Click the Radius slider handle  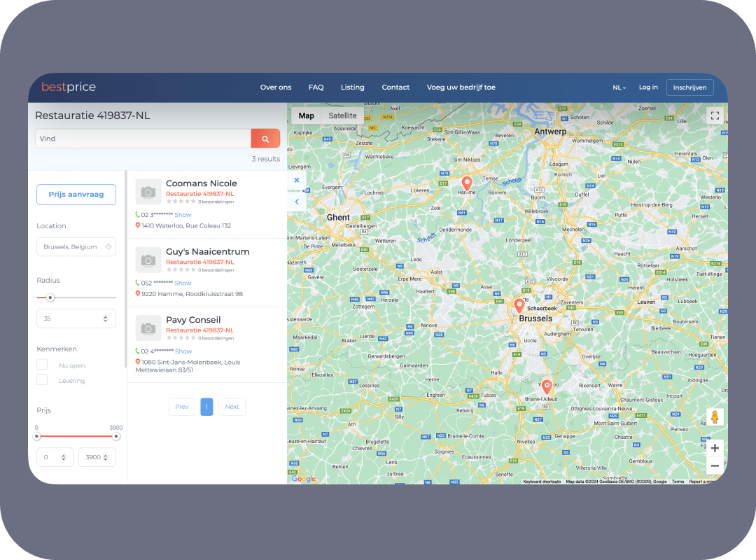50,297
